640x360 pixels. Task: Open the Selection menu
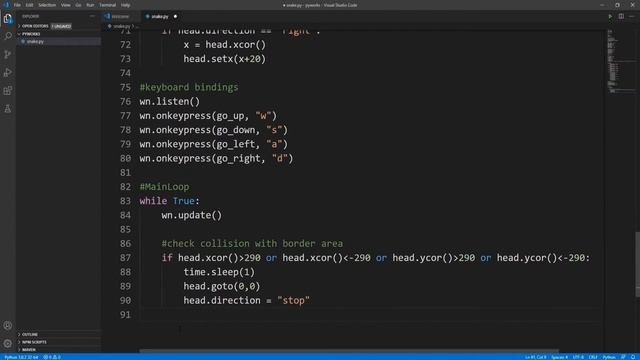(x=47, y=5)
